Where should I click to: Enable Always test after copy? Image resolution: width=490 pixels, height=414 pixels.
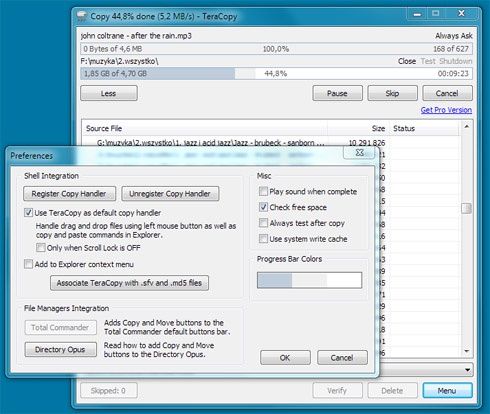point(263,223)
